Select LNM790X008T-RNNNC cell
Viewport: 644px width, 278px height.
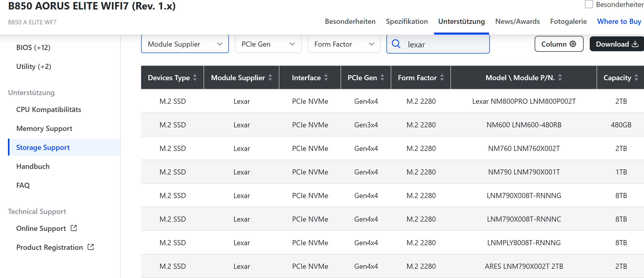pyautogui.click(x=524, y=219)
